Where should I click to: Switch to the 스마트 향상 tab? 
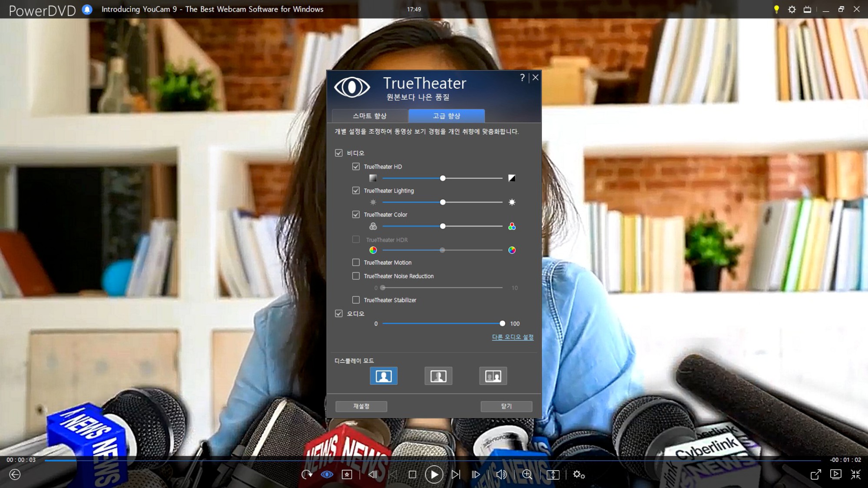369,116
